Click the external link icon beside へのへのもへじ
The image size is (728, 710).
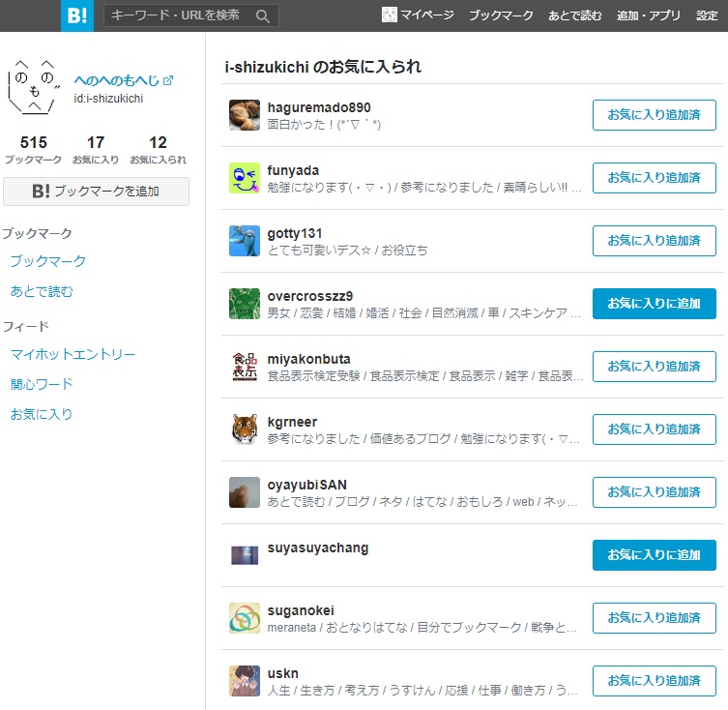[168, 80]
